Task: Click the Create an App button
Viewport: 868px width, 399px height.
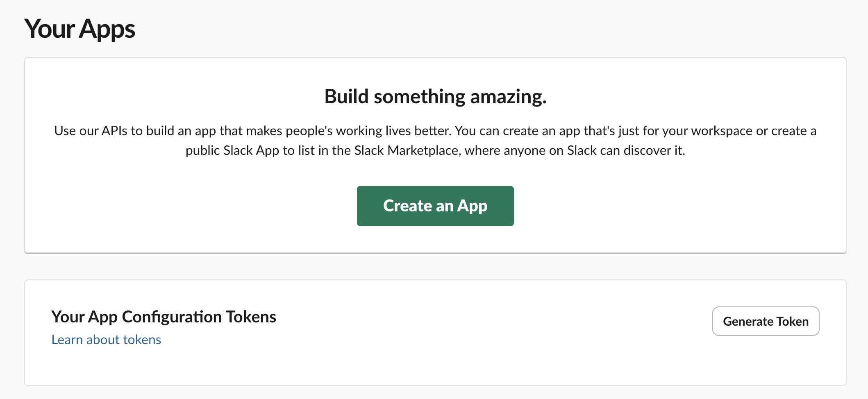Action: click(434, 206)
